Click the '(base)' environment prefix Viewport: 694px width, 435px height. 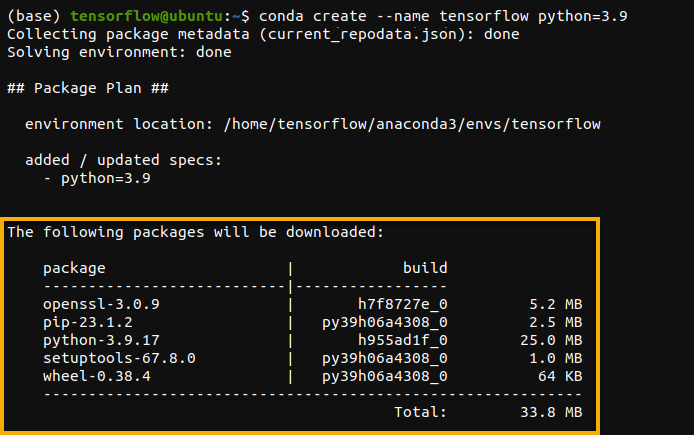point(34,16)
